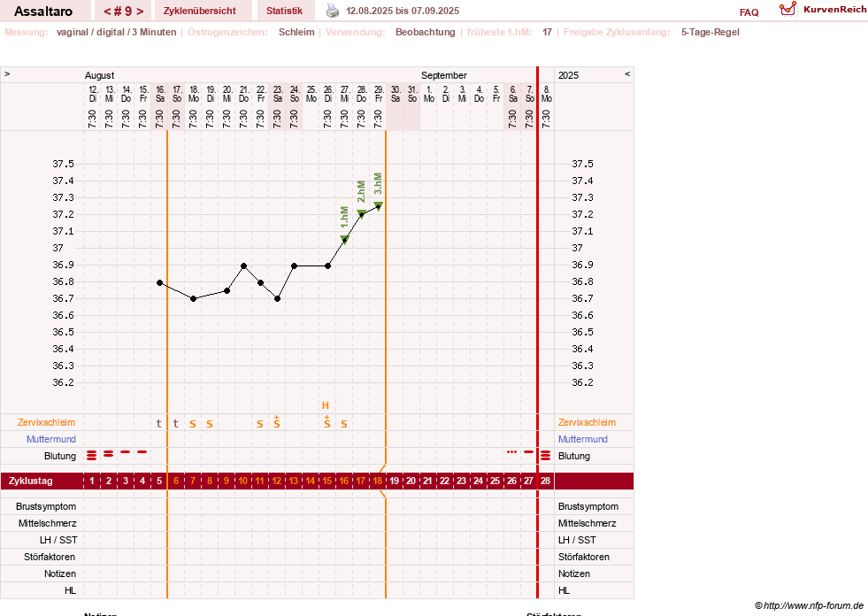Click bleeding icon on cycle day 2
The height and width of the screenshot is (616, 868).
coord(109,454)
